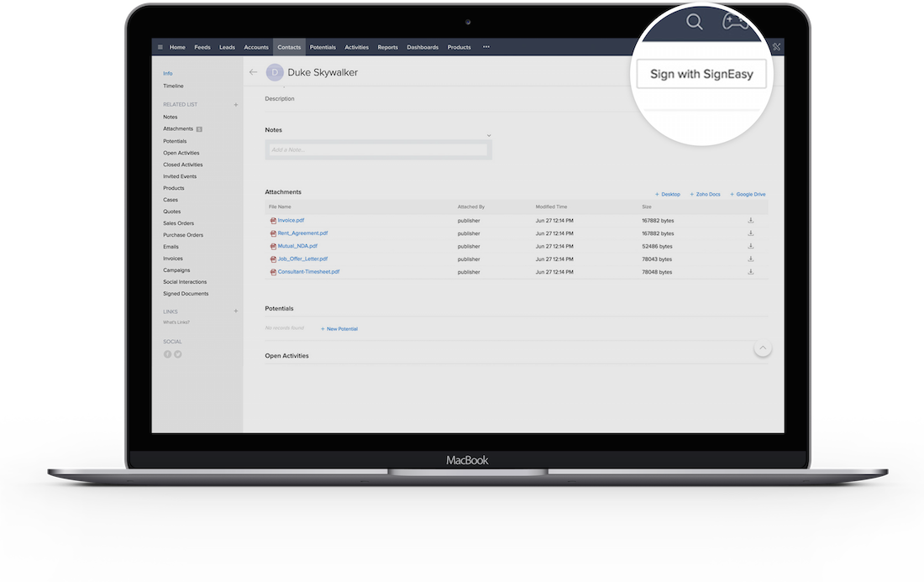
Task: Click the New Potential link
Action: tap(339, 329)
